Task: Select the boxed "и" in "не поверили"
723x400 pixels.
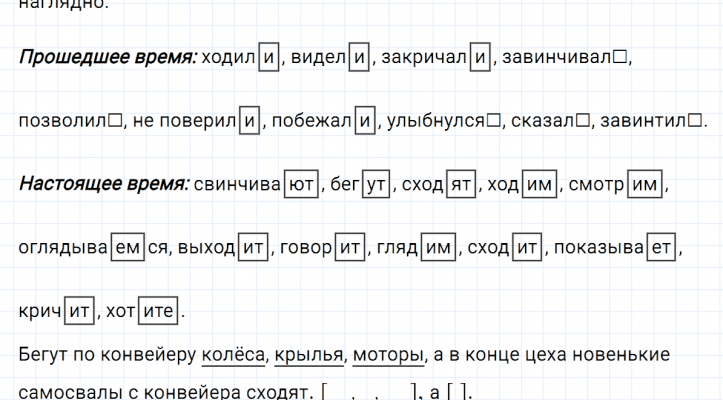Action: point(248,121)
